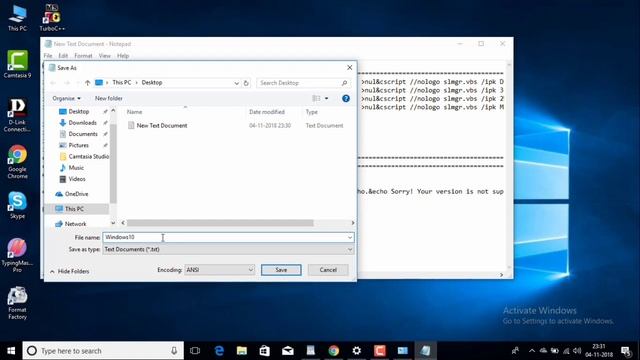Select Pictures in navigation pane
Screen dimensions: 640x360
click(78, 145)
